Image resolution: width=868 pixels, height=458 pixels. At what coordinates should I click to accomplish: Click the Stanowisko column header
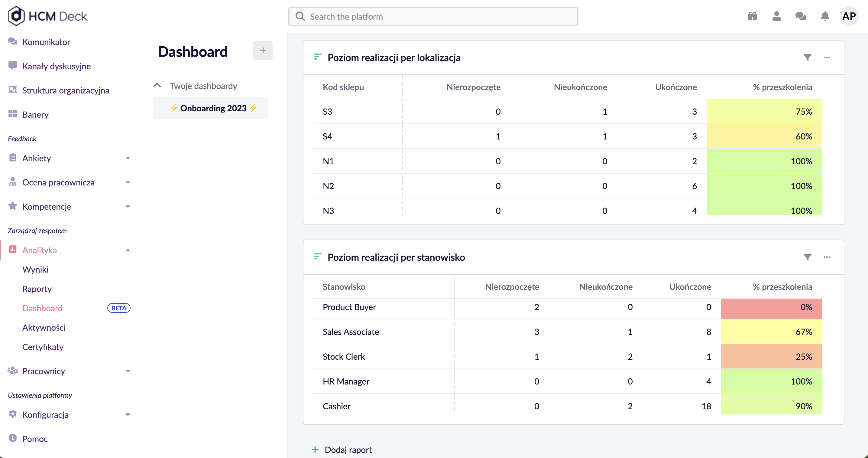tap(344, 287)
